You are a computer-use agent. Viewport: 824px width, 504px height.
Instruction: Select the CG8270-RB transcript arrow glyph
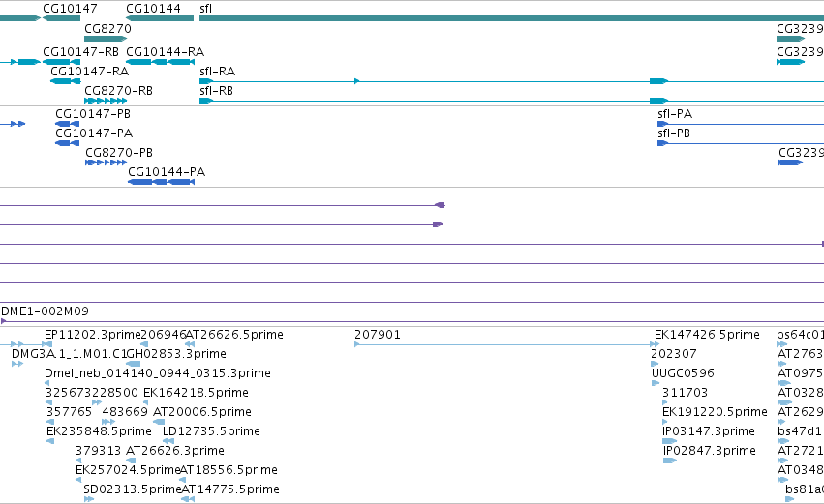coord(106,101)
